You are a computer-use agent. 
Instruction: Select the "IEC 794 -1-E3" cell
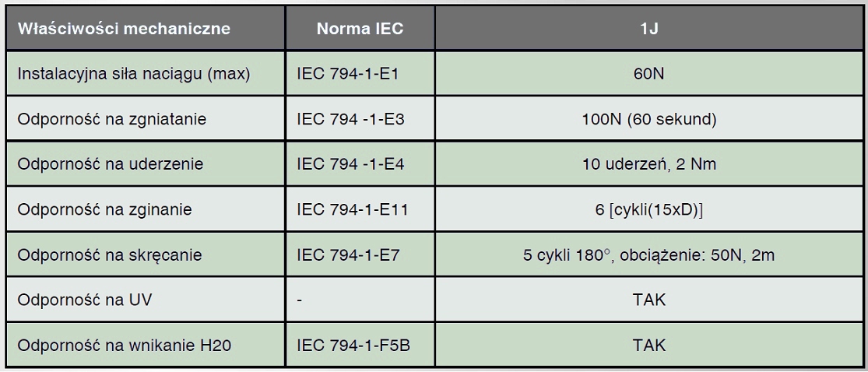tap(350, 119)
